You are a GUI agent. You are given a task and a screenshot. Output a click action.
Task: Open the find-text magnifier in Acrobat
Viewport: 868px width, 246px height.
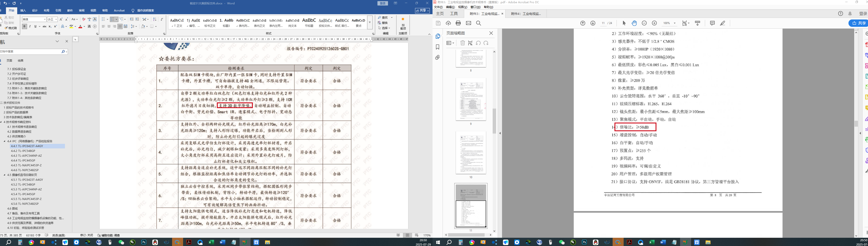(x=478, y=23)
